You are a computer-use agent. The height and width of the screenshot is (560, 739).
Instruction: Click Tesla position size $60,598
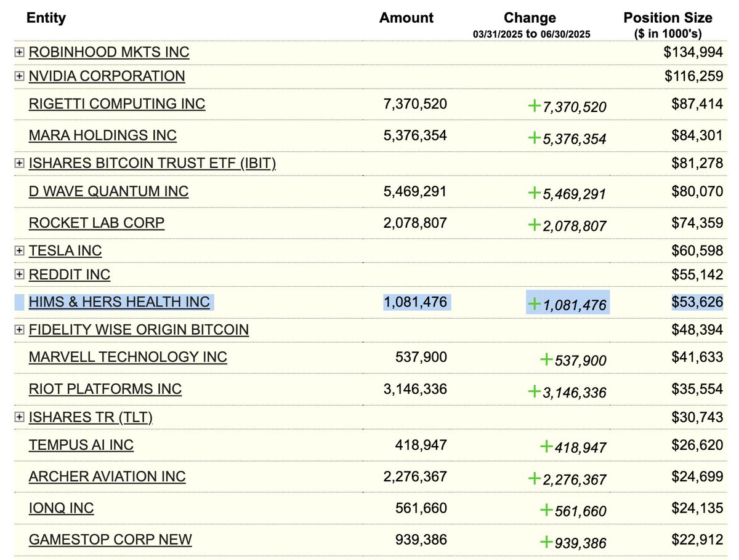[x=697, y=250]
